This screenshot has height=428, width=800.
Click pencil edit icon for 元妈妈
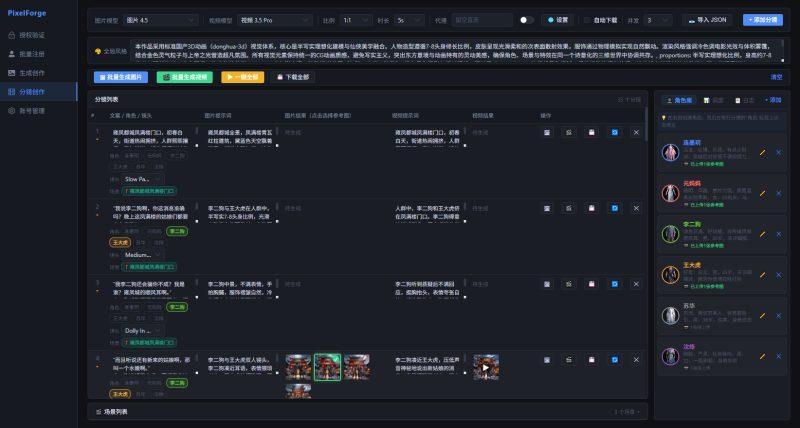coord(762,193)
